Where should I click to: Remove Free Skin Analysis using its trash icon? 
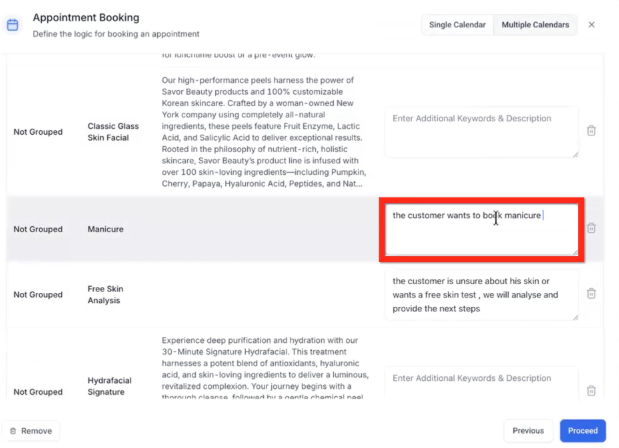click(591, 294)
